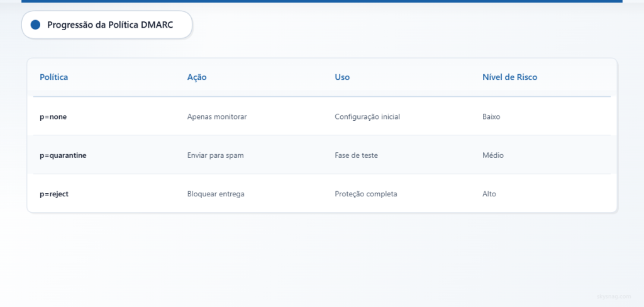
Task: Click the Uso column header
Action: pyautogui.click(x=342, y=77)
